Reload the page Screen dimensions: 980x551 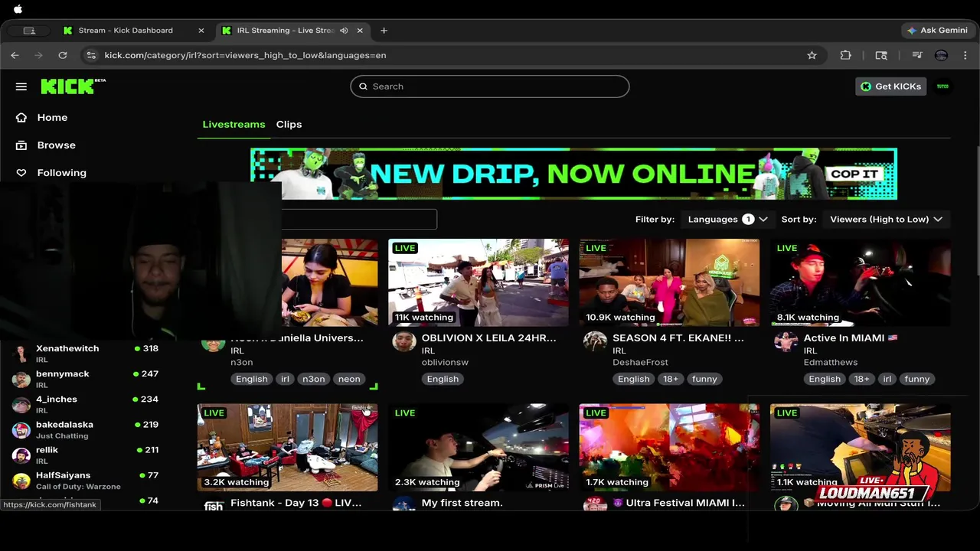[x=63, y=55]
